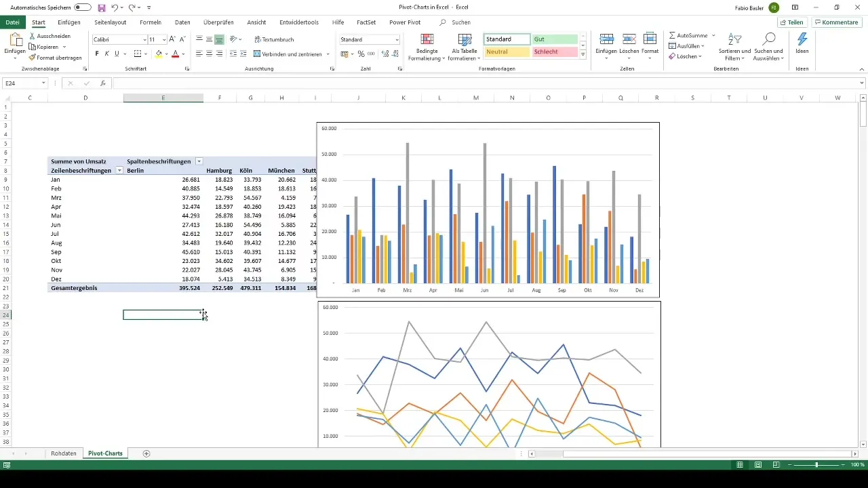This screenshot has width=868, height=488.
Task: Open the Datei menu
Action: tap(12, 22)
